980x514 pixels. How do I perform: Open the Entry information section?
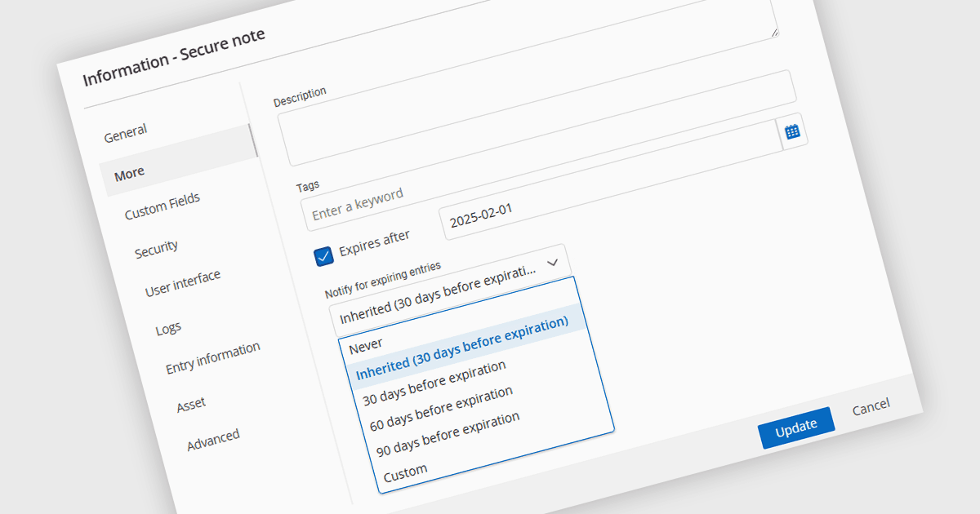point(213,357)
